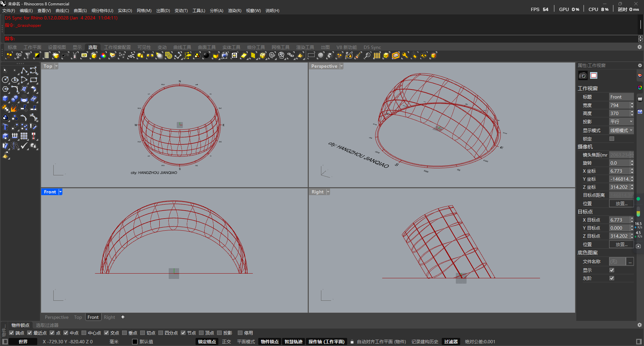Switch to the 工作平面 toolbar tab
644x346 pixels.
coord(33,47)
